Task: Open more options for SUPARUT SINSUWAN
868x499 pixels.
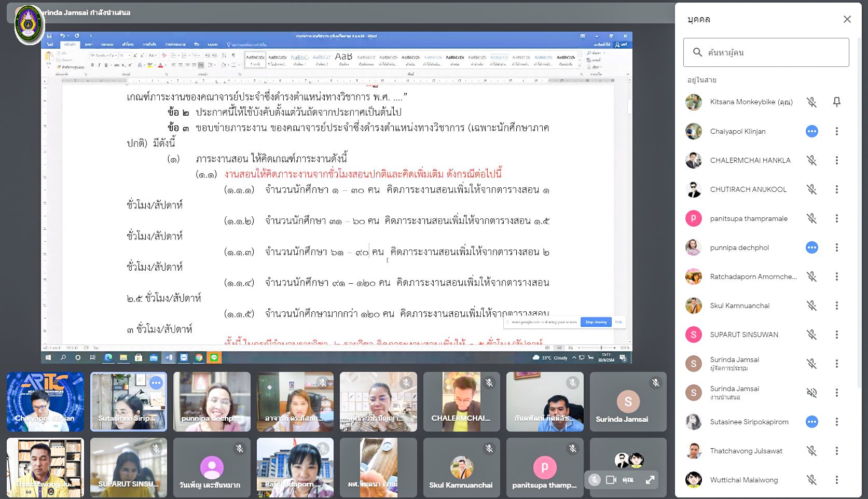Action: tap(836, 335)
